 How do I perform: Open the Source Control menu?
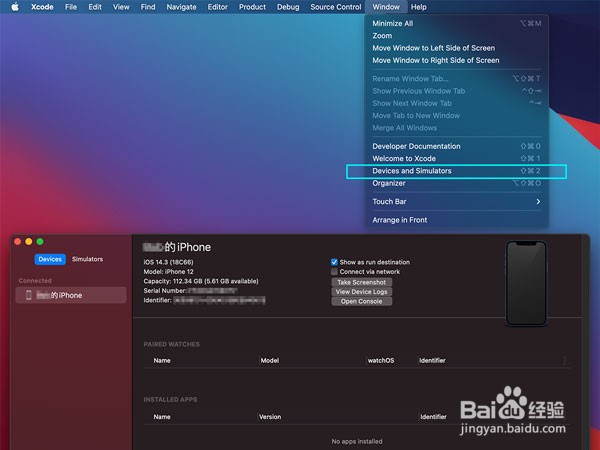tap(336, 7)
